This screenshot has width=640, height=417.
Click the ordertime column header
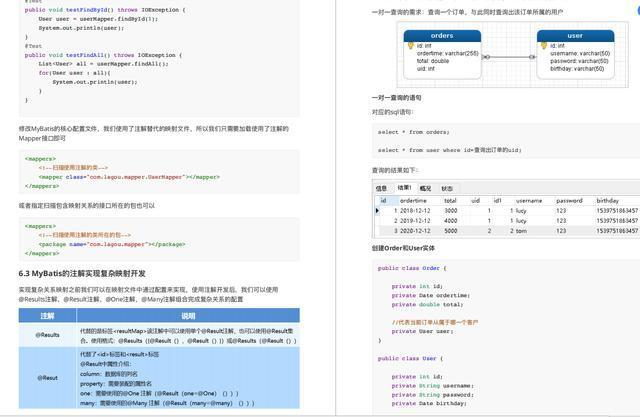(x=413, y=201)
